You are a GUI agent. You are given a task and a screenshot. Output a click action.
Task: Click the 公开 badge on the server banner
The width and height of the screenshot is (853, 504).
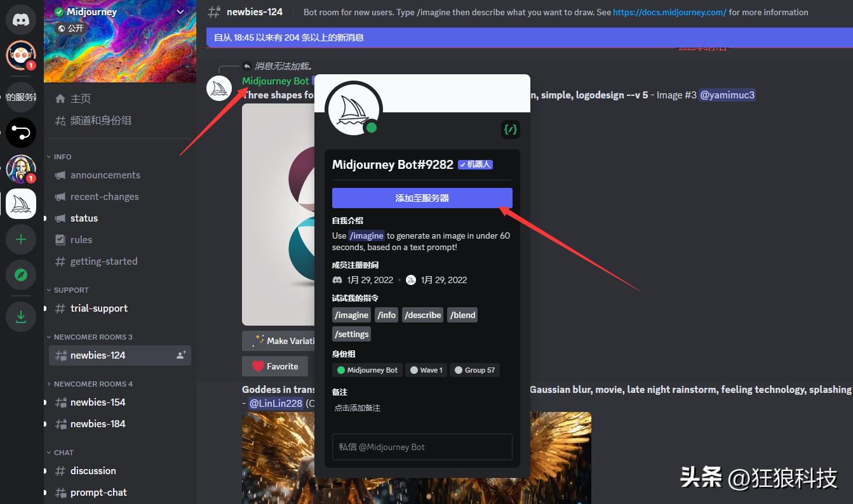(x=70, y=29)
